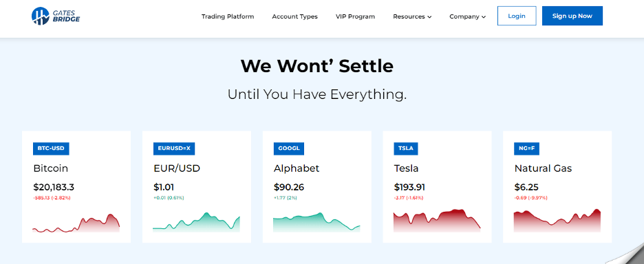Click the Login button
This screenshot has height=264, width=644.
coord(517,16)
